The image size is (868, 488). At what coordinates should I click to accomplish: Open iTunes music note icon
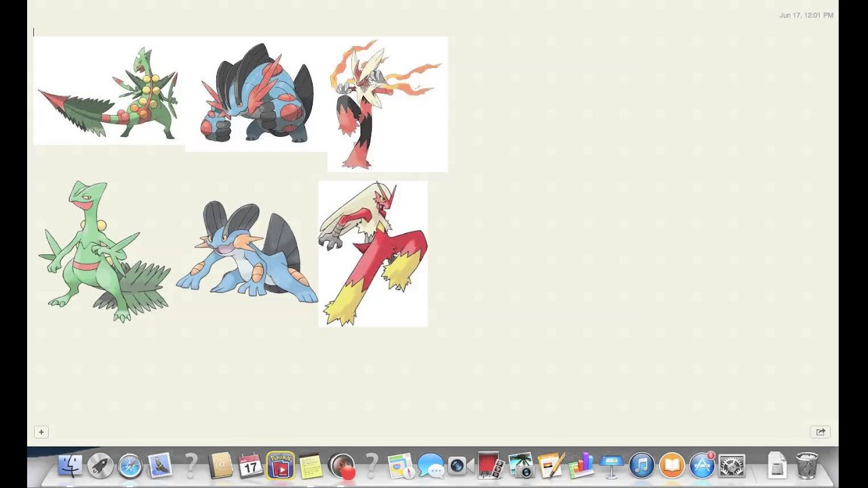coord(641,466)
